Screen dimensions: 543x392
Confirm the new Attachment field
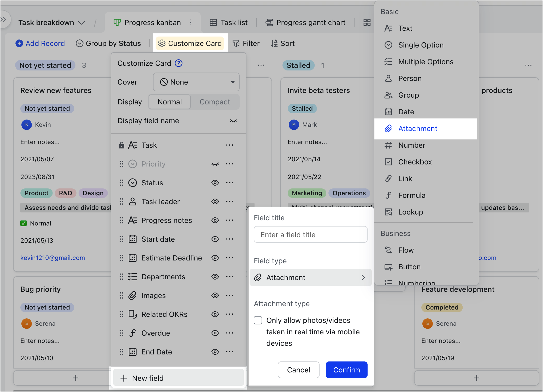[x=346, y=370]
